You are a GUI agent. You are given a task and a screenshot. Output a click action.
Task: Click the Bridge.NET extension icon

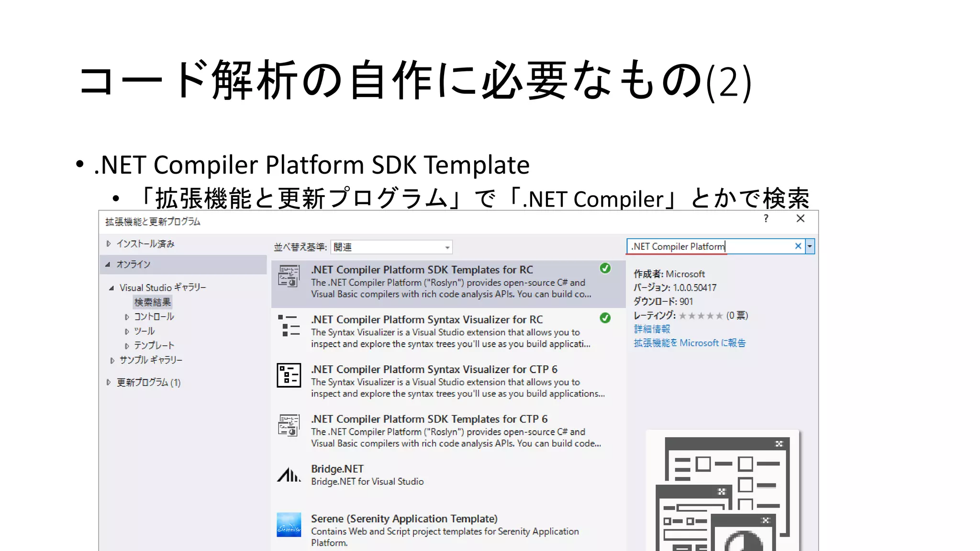point(289,475)
